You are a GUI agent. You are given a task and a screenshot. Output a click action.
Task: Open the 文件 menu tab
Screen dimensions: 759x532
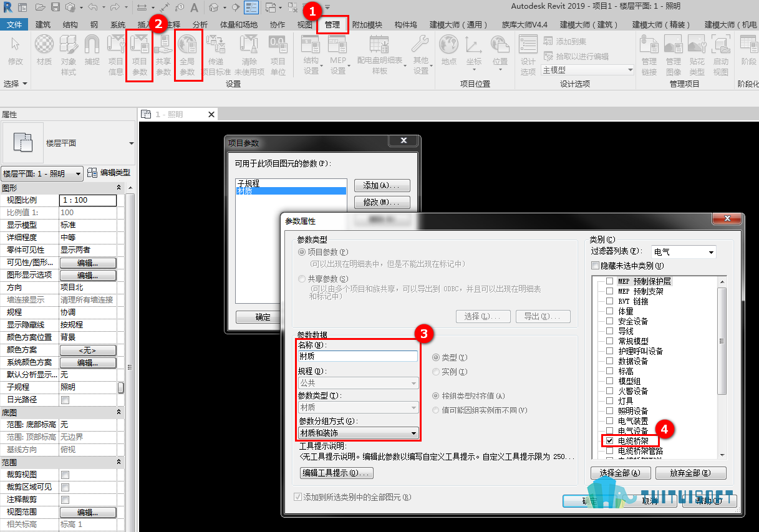(14, 25)
